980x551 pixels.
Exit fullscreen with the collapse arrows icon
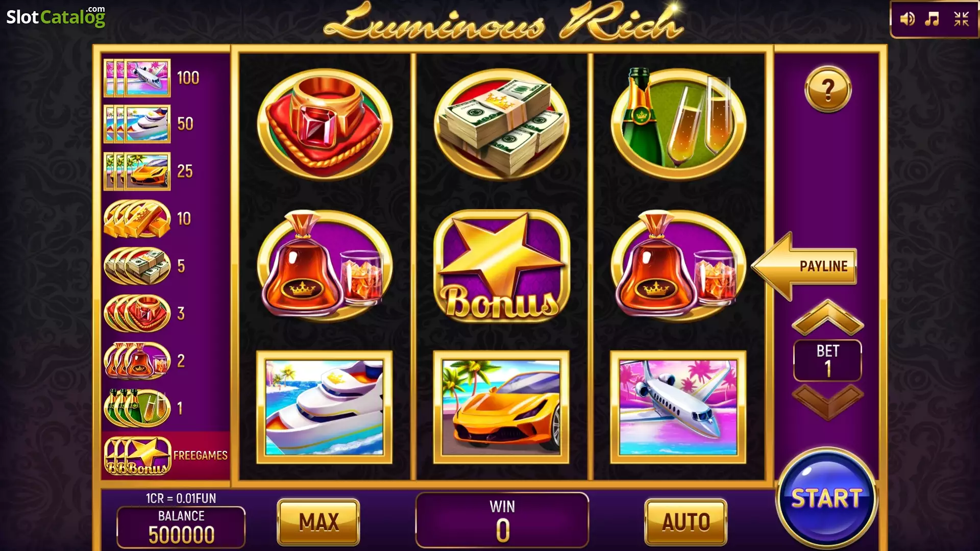pyautogui.click(x=962, y=19)
